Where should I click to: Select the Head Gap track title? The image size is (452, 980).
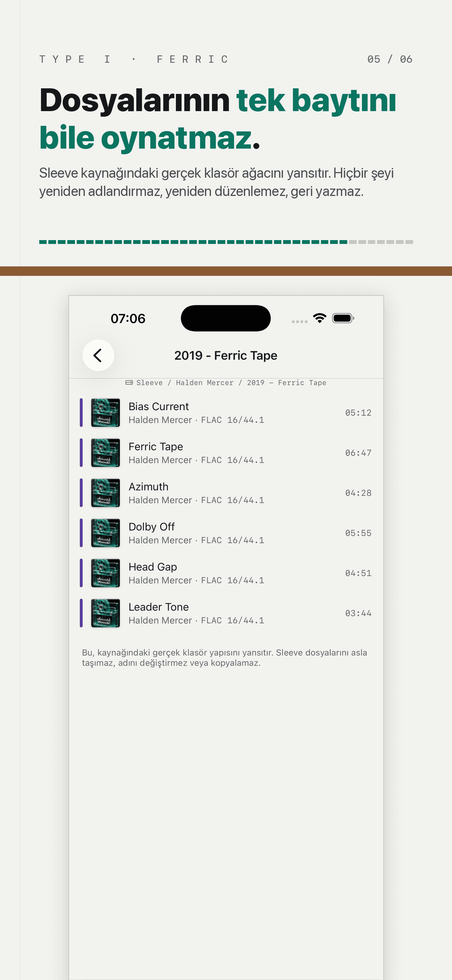pyautogui.click(x=152, y=567)
